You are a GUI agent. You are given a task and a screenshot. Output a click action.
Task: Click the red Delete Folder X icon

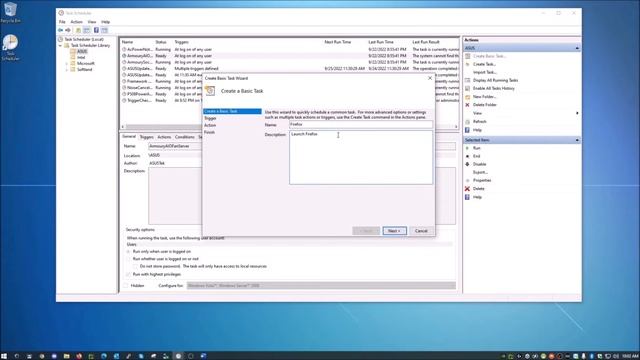coord(468,105)
